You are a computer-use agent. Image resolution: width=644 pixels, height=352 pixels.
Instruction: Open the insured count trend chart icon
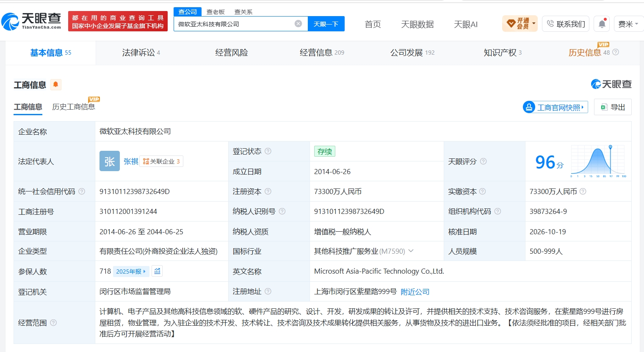(x=157, y=271)
